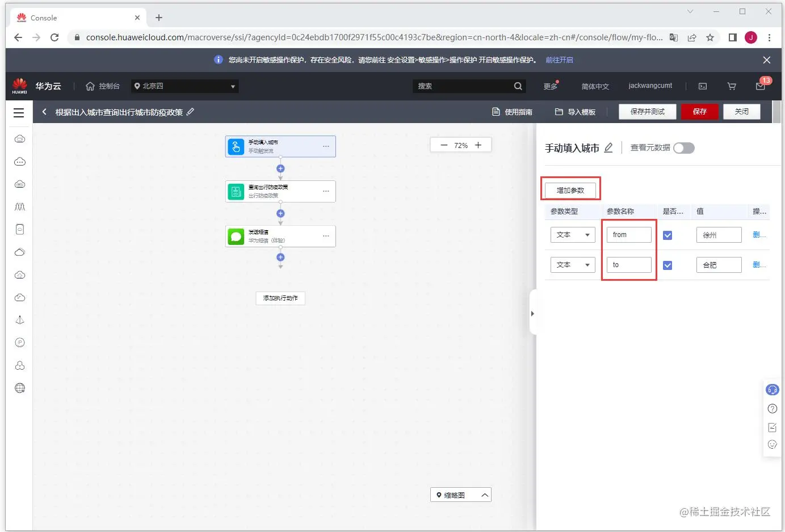Click the red 保存 button
This screenshot has width=785, height=532.
(699, 112)
